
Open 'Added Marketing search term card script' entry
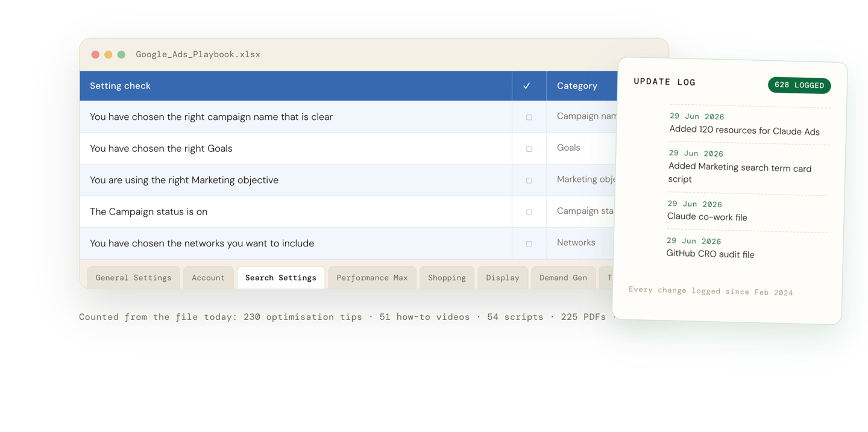740,174
